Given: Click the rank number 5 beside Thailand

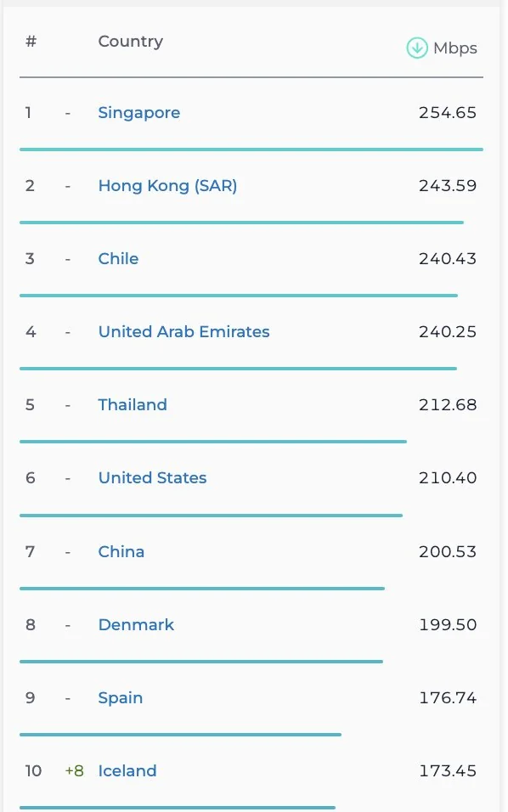Looking at the screenshot, I should click(31, 404).
